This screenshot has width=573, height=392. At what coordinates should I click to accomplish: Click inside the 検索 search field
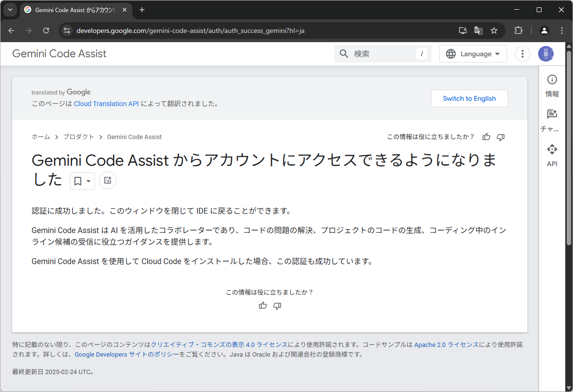click(378, 54)
